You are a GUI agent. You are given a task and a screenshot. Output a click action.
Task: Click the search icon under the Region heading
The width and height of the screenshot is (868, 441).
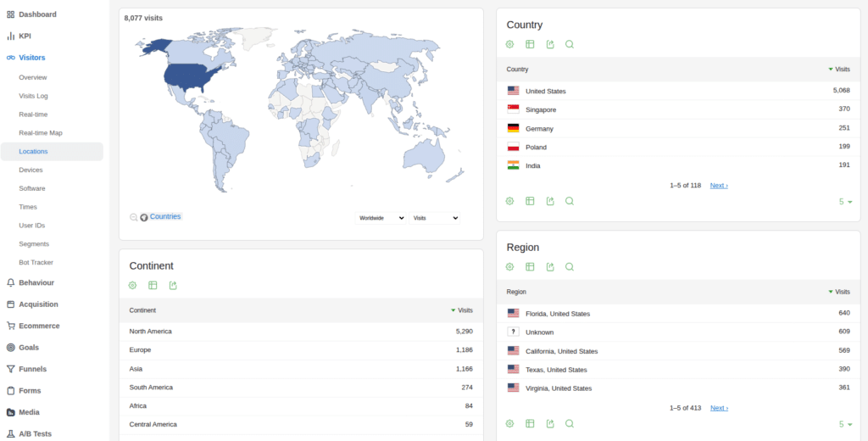click(570, 266)
